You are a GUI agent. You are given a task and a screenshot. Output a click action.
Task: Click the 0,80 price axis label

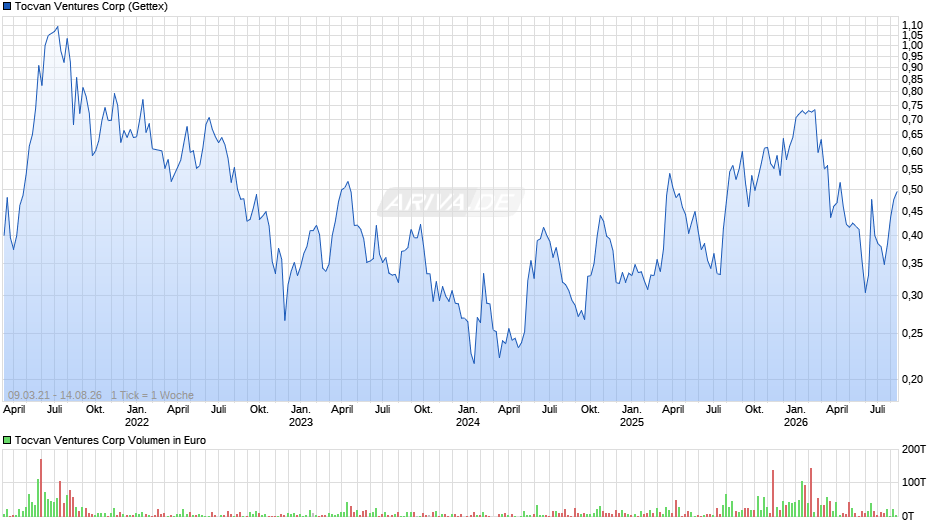[x=912, y=92]
